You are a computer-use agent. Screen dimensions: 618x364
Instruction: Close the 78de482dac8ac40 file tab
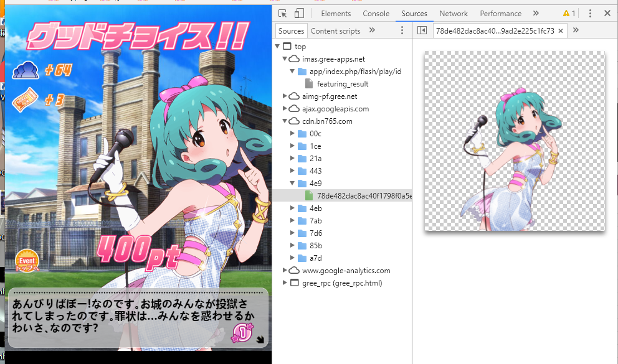[x=561, y=30]
